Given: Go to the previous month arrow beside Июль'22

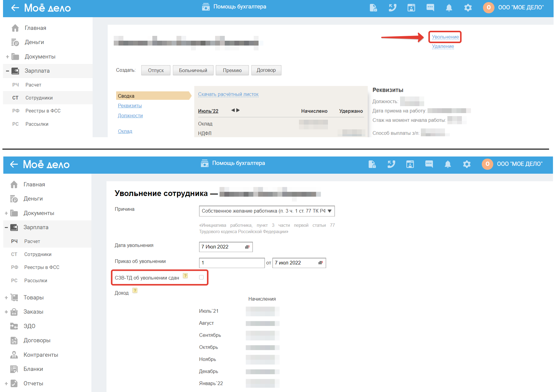Looking at the screenshot, I should click(x=233, y=110).
